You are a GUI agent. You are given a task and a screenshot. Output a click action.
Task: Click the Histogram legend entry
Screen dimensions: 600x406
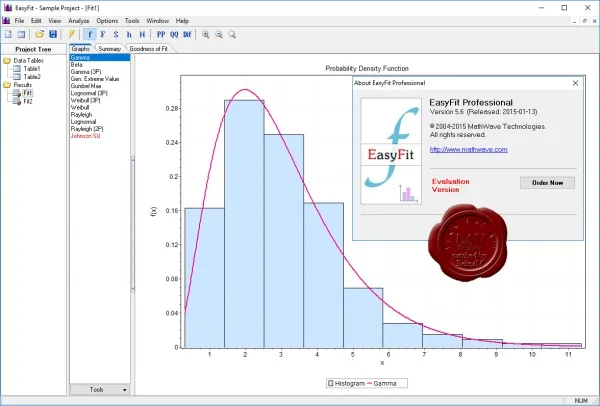(346, 383)
